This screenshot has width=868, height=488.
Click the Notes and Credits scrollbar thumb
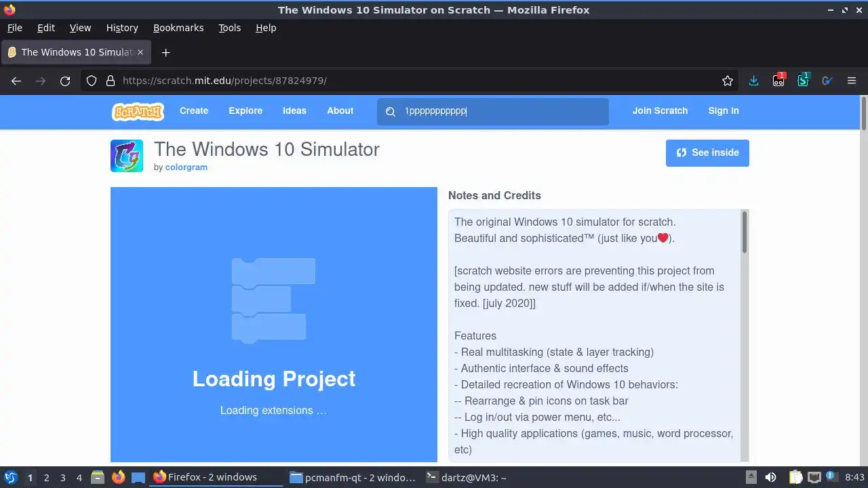(x=745, y=232)
